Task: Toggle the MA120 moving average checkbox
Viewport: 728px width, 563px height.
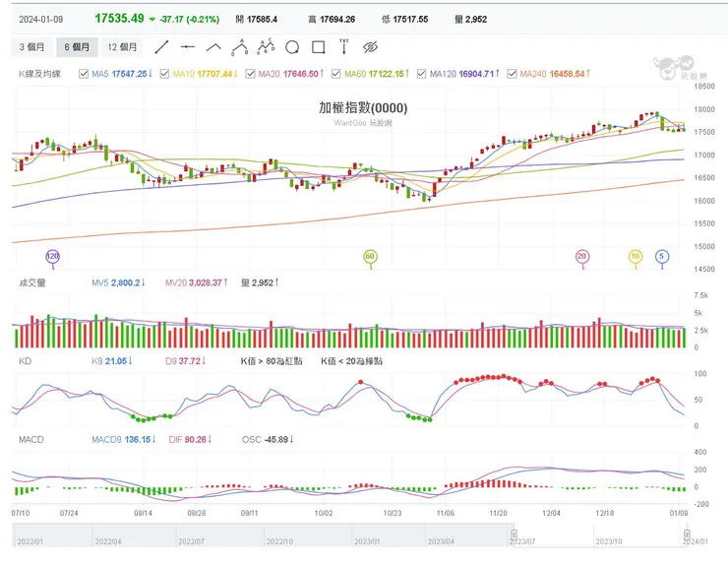Action: click(421, 74)
